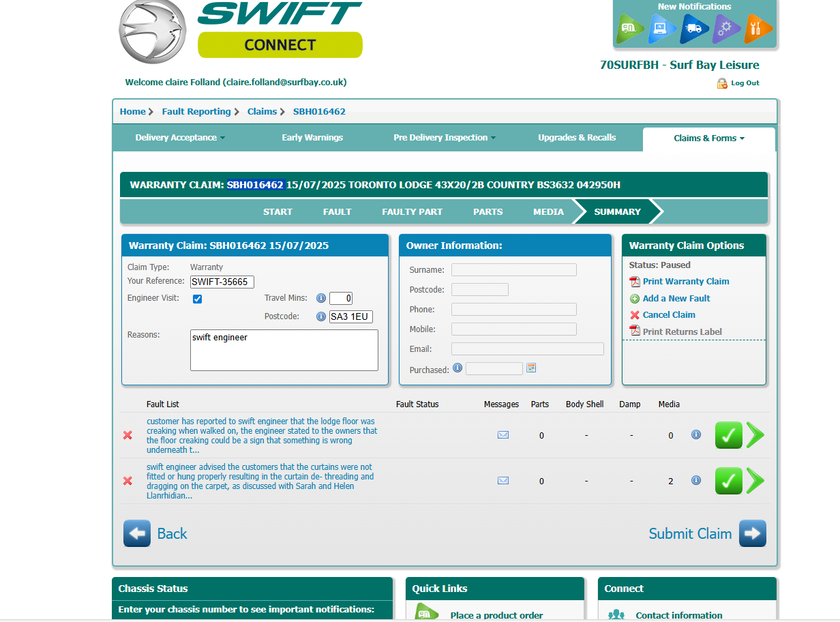Delete the floor creaking fault via red X
The image size is (840, 622).
coord(127,435)
